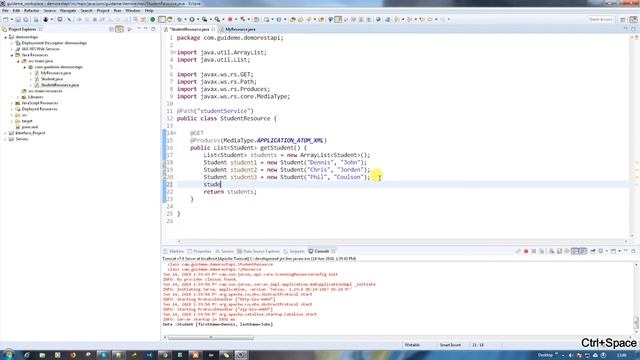Select the StudentResource.java editor tab
Screen dimensions: 640x360
[189, 29]
